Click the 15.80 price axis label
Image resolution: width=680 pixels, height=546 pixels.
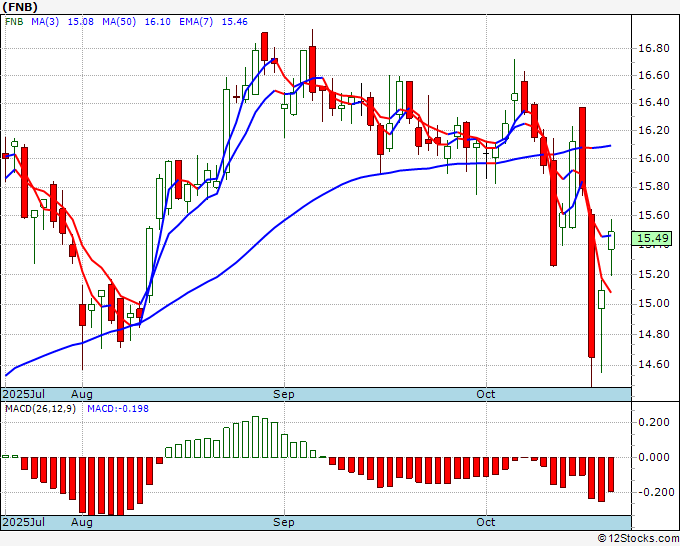coord(654,187)
